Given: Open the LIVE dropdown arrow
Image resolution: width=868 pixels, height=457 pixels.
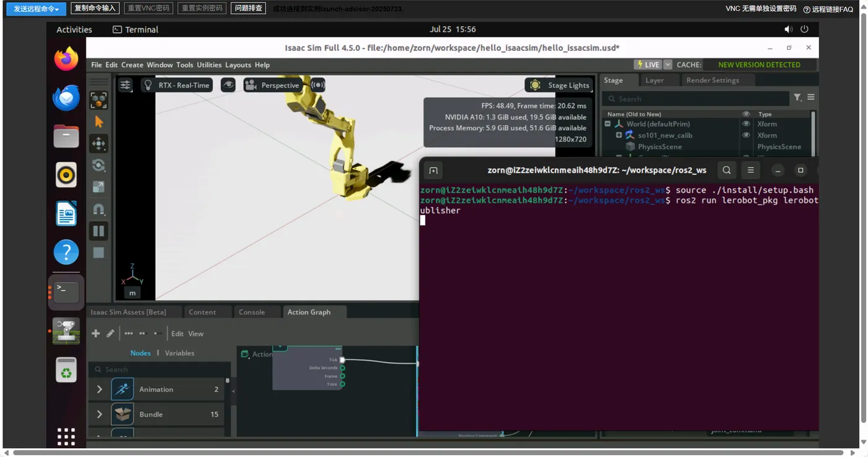Looking at the screenshot, I should coord(668,64).
